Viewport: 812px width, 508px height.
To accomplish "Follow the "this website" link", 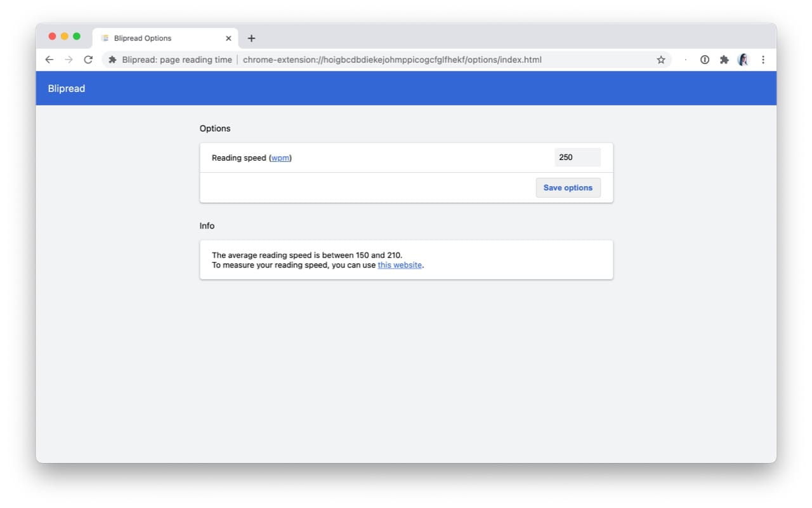I will point(400,265).
